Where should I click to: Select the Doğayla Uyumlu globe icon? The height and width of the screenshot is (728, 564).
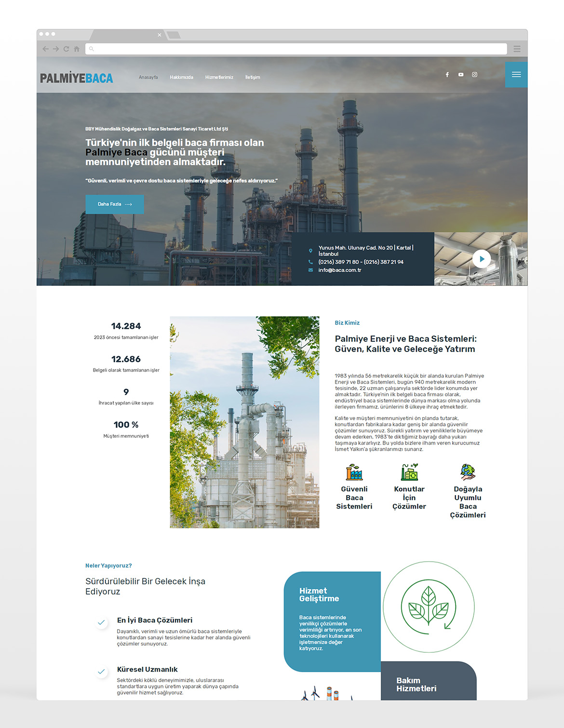coord(468,472)
